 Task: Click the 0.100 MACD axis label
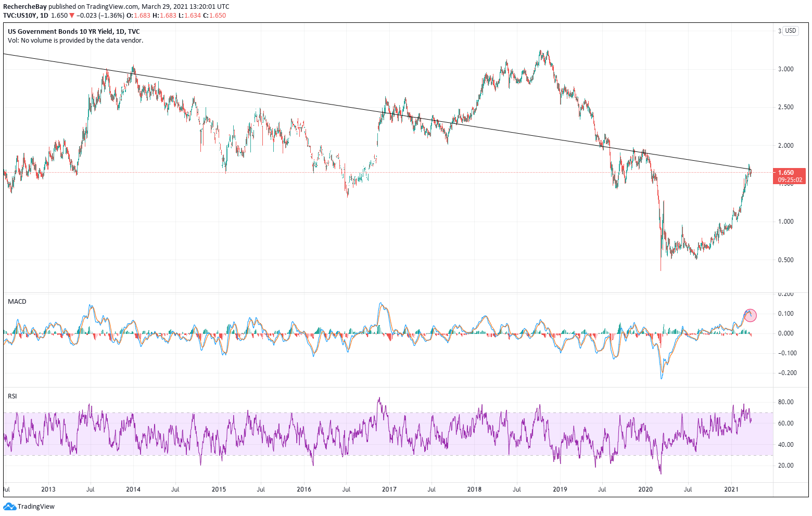(x=785, y=314)
